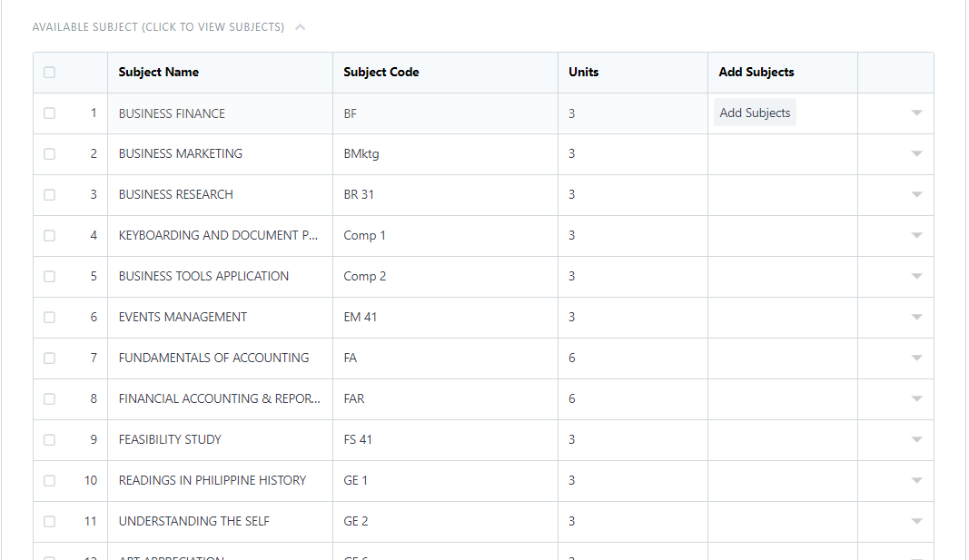Click the Subject Name column header
The image size is (969, 560).
(x=158, y=72)
